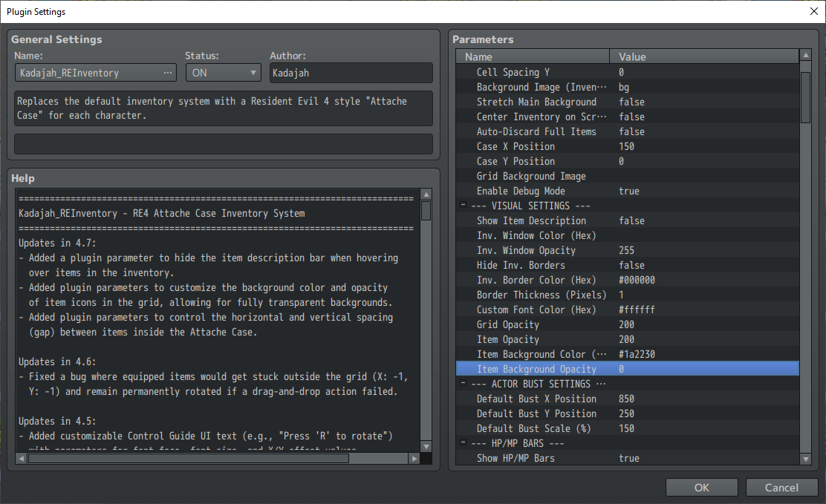The height and width of the screenshot is (504, 826).
Task: Click the OK button
Action: coord(701,488)
